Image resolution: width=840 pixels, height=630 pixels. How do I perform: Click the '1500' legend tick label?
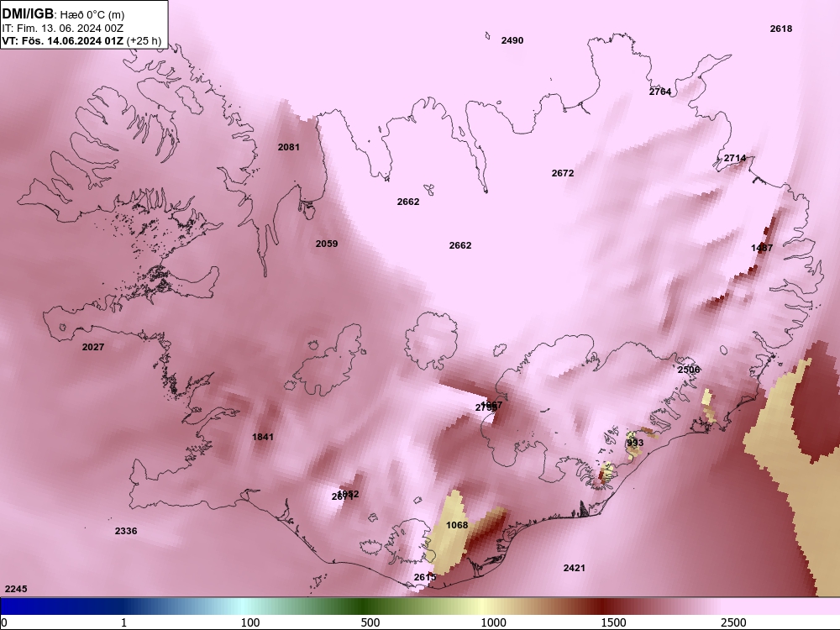pyautogui.click(x=613, y=622)
